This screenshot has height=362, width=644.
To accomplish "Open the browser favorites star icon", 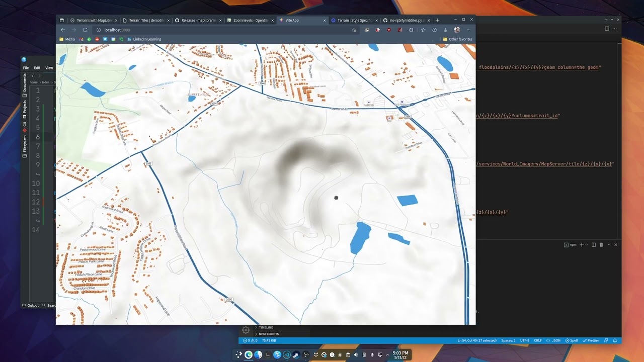I will pyautogui.click(x=423, y=30).
